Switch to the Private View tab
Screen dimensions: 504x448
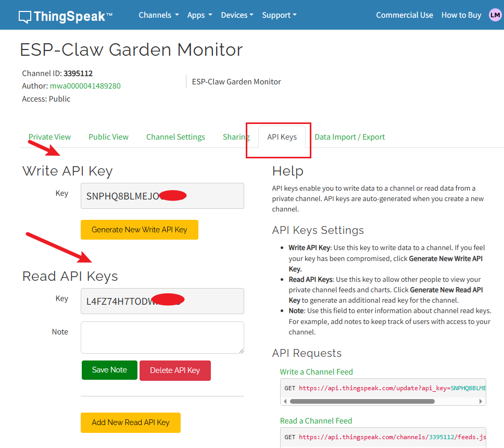[49, 137]
